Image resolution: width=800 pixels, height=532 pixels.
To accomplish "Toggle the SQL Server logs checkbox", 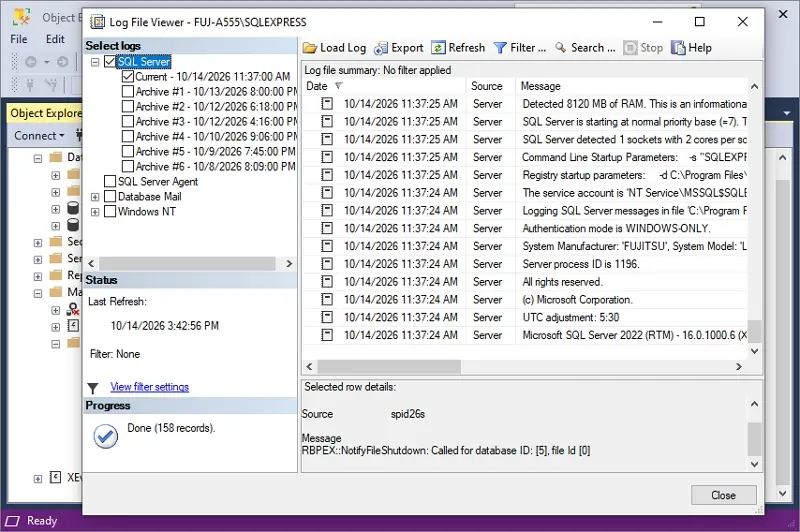I will click(x=110, y=62).
